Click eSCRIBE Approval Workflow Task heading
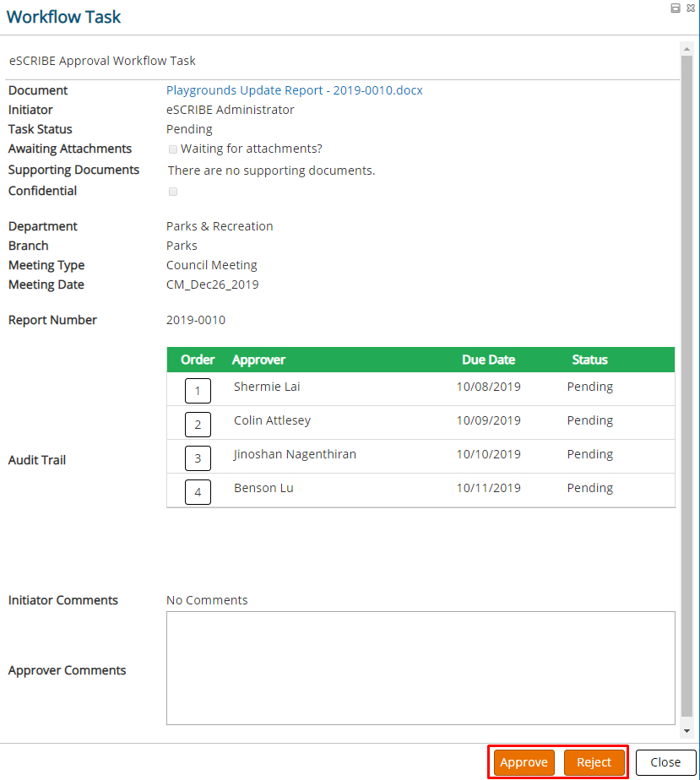700x780 pixels. 102,61
